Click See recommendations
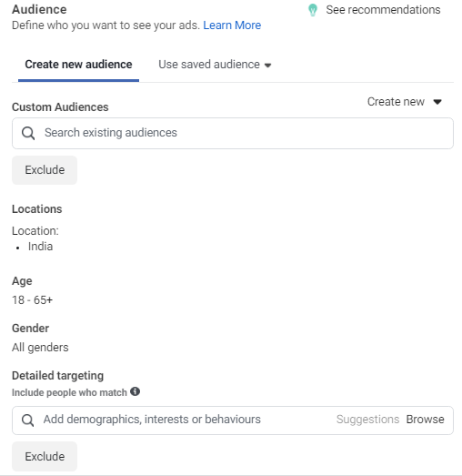Image resolution: width=462 pixels, height=476 pixels. tap(383, 10)
